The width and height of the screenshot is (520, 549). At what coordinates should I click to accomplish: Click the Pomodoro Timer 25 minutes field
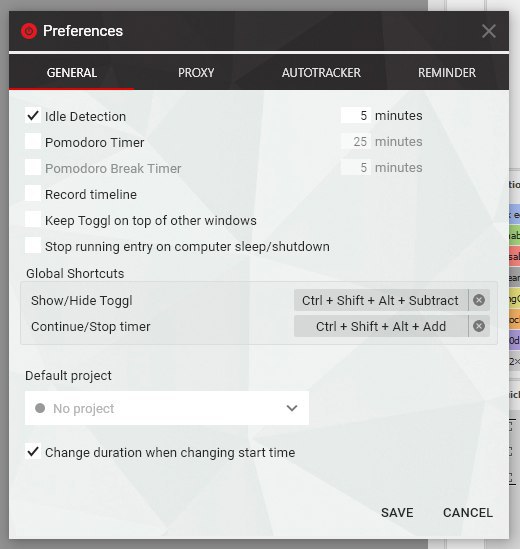pyautogui.click(x=356, y=141)
